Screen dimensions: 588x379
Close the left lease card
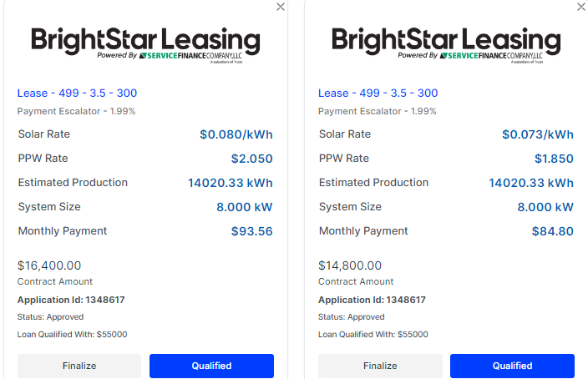(x=281, y=7)
